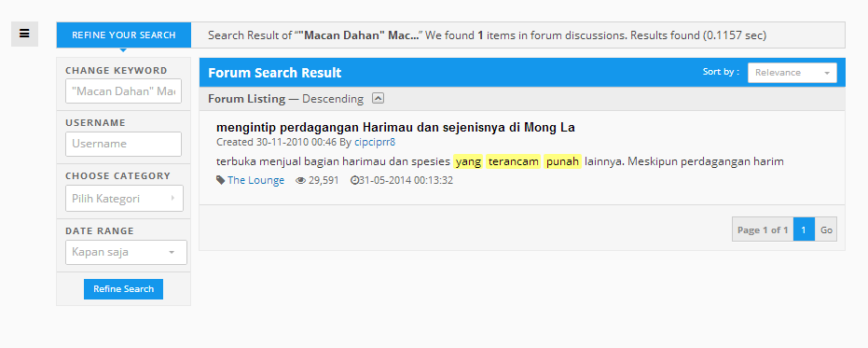Focus the Change Keyword input field
The width and height of the screenshot is (868, 348).
(x=123, y=90)
